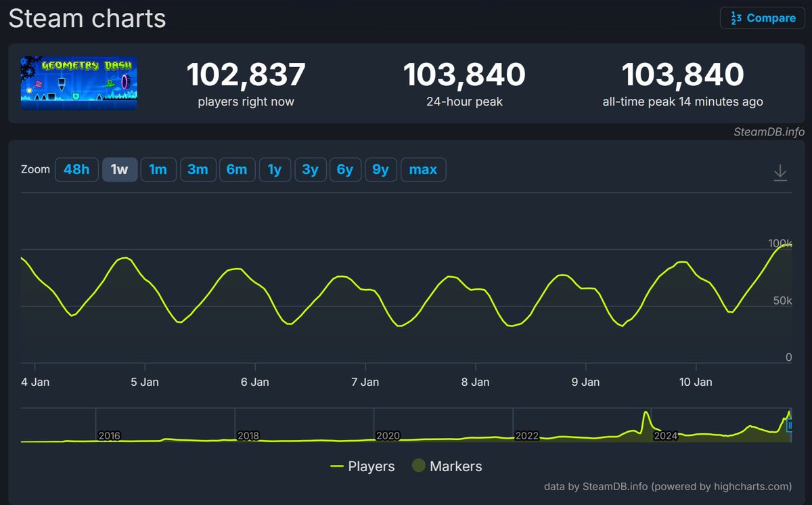This screenshot has height=505, width=812.
Task: Click the 2024 spike in the overview chart
Action: pyautogui.click(x=645, y=413)
